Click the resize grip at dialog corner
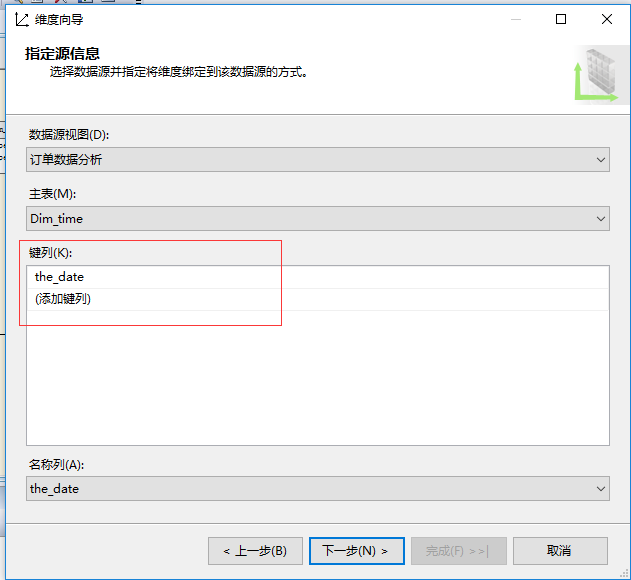 point(624,573)
